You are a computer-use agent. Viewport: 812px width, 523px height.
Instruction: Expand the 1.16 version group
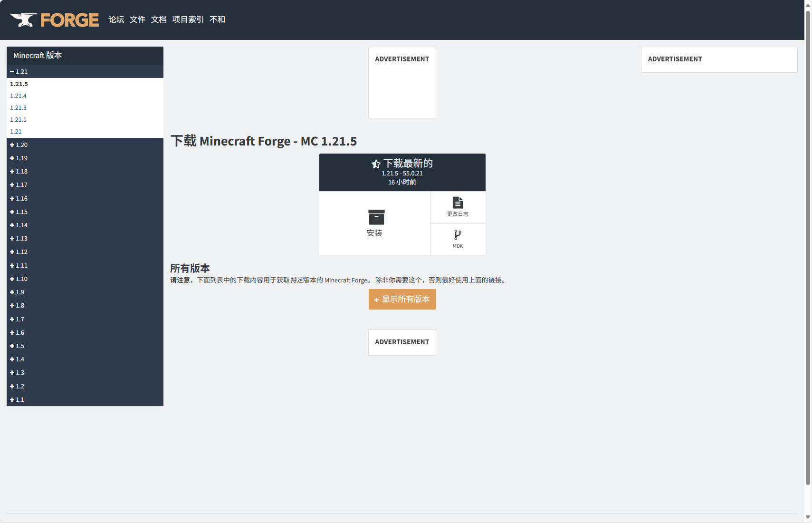click(x=21, y=199)
